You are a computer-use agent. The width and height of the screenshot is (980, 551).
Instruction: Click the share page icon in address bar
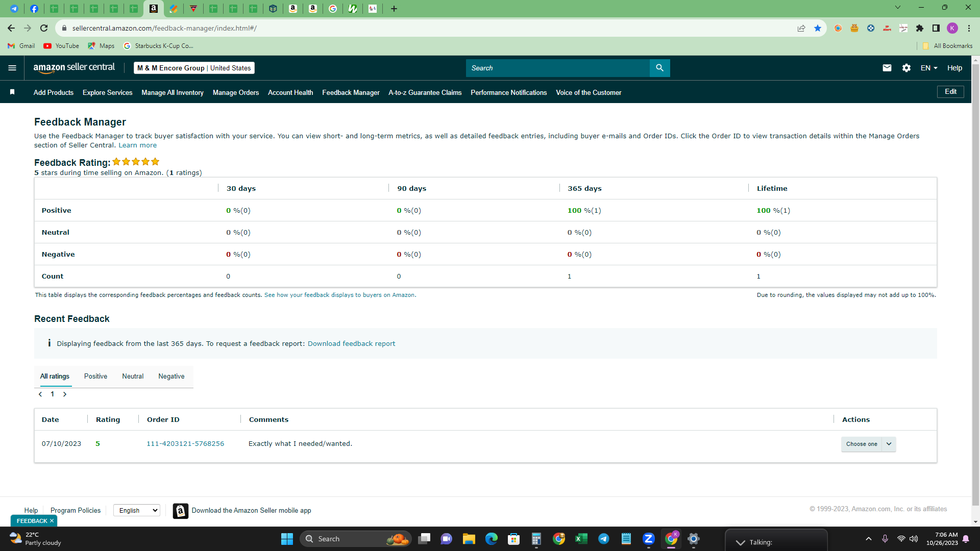(x=801, y=28)
